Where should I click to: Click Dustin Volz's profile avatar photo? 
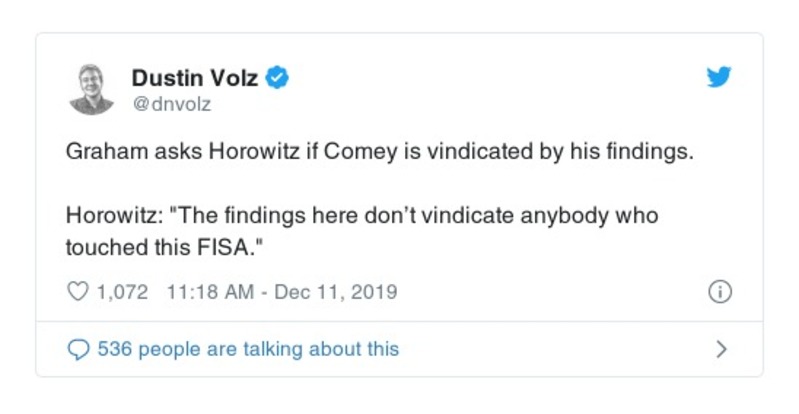[92, 87]
